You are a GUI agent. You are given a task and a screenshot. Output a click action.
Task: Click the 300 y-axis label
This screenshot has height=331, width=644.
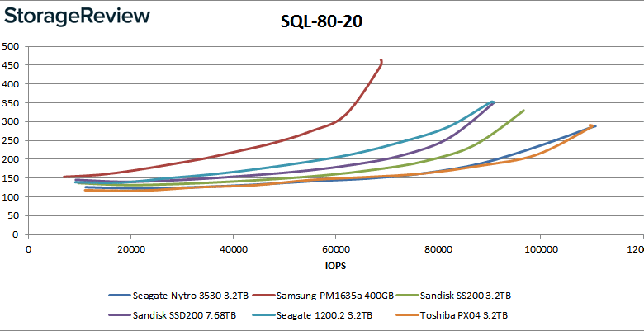click(10, 121)
